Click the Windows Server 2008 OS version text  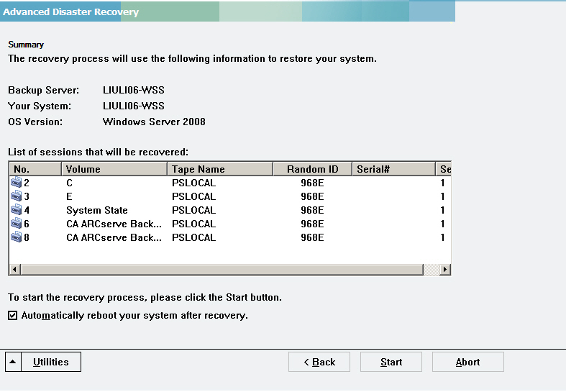[154, 122]
